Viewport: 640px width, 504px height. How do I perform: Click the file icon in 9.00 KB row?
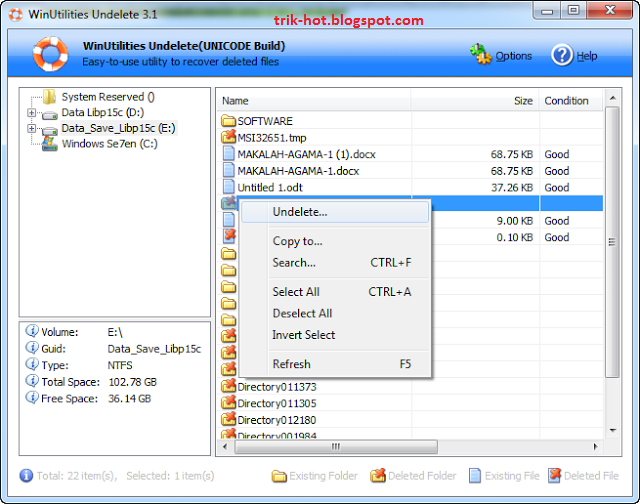[229, 220]
